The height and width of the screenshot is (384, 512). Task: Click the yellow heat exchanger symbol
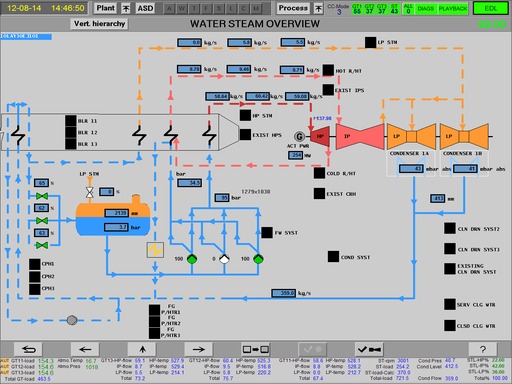pyautogui.click(x=155, y=250)
